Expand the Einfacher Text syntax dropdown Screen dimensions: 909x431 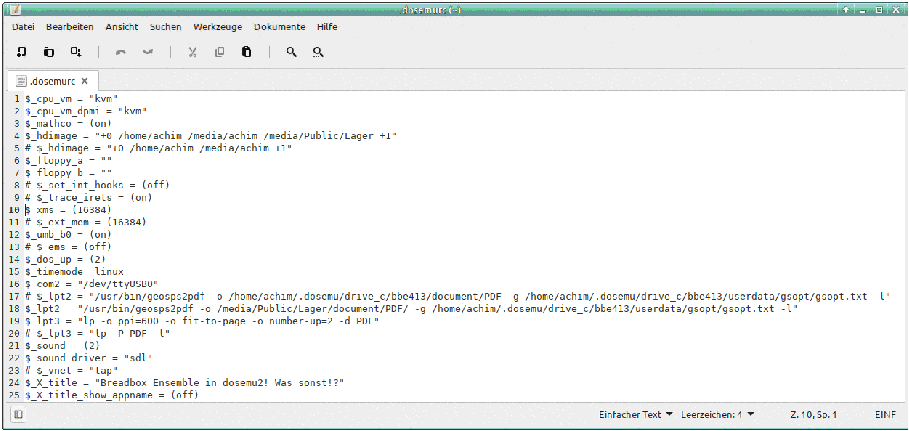point(635,414)
